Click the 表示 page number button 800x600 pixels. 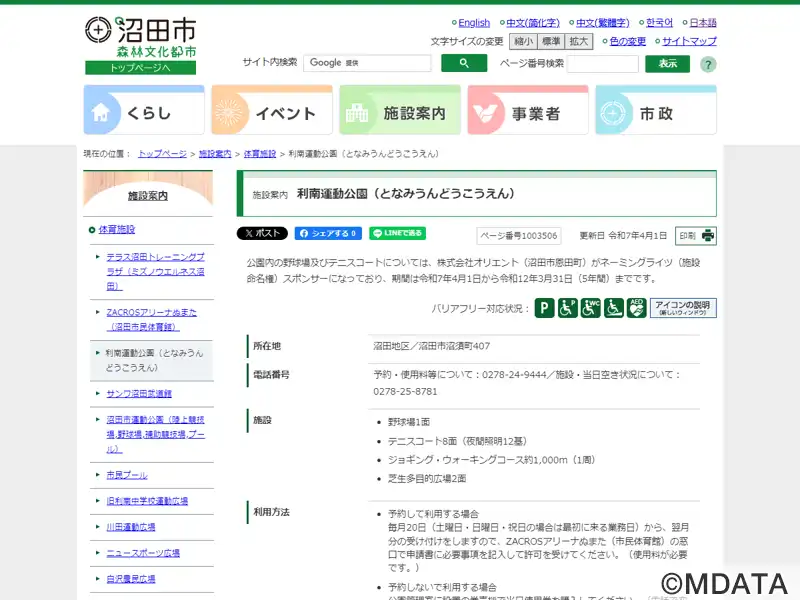click(x=667, y=63)
